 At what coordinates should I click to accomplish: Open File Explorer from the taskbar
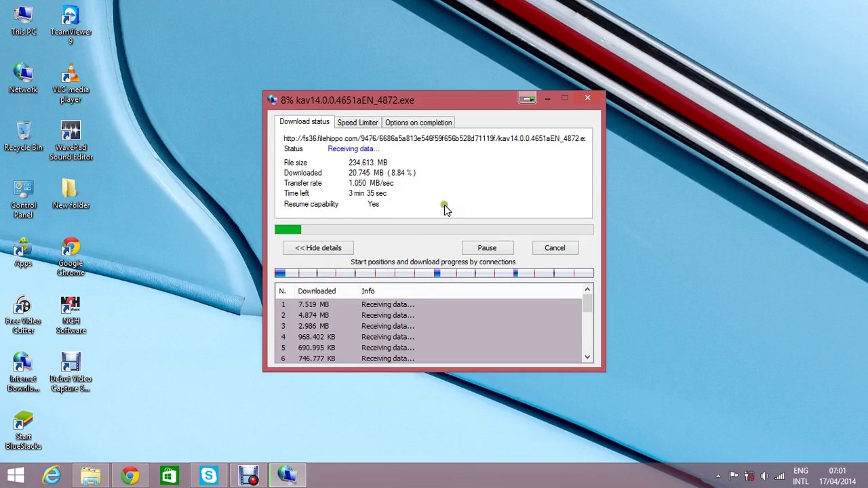coord(91,475)
